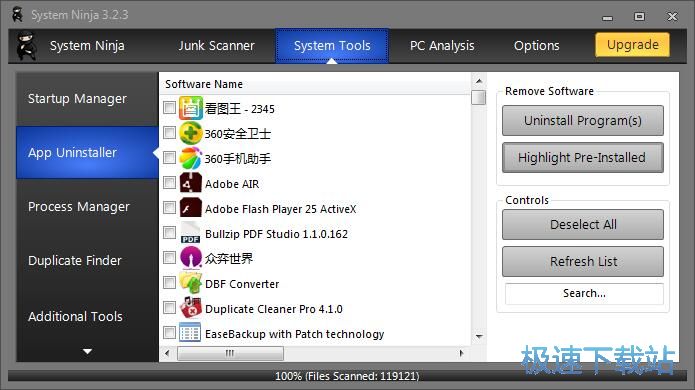This screenshot has width=695, height=390.
Task: Open the PC Analysis tab
Action: pyautogui.click(x=442, y=46)
